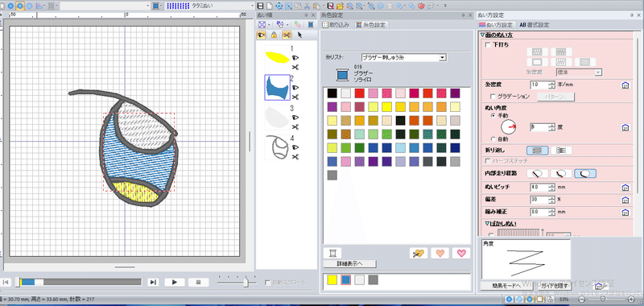Viewport: 644px width, 306px height.
Task: Click the solid pink heart icon
Action: coord(461,253)
